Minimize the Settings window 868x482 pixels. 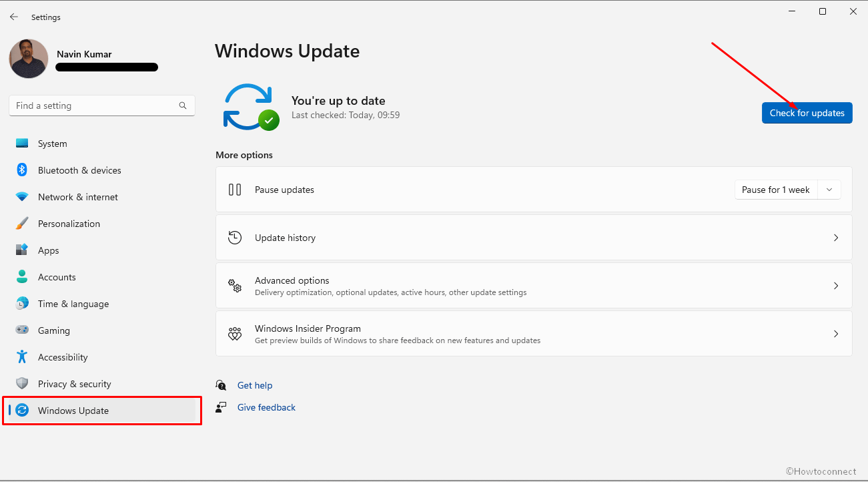coord(792,11)
